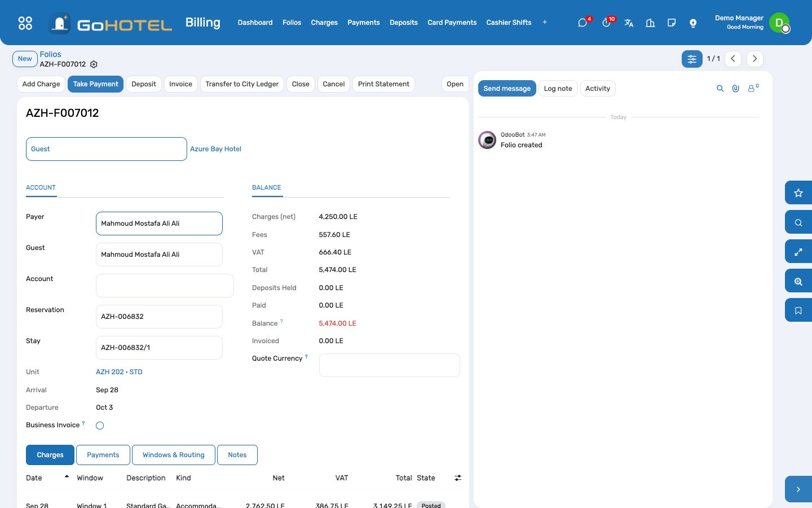Open the Stay dropdown field

point(159,348)
